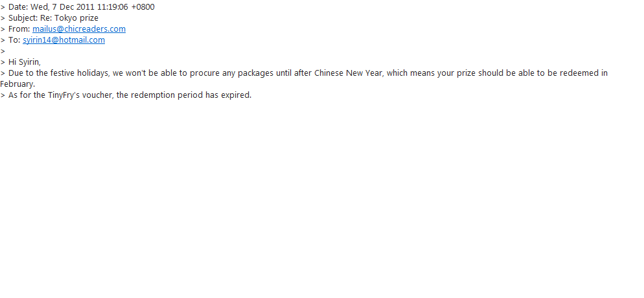Click the 'From:' label
Viewport: 644px width, 298px height.
click(x=19, y=29)
